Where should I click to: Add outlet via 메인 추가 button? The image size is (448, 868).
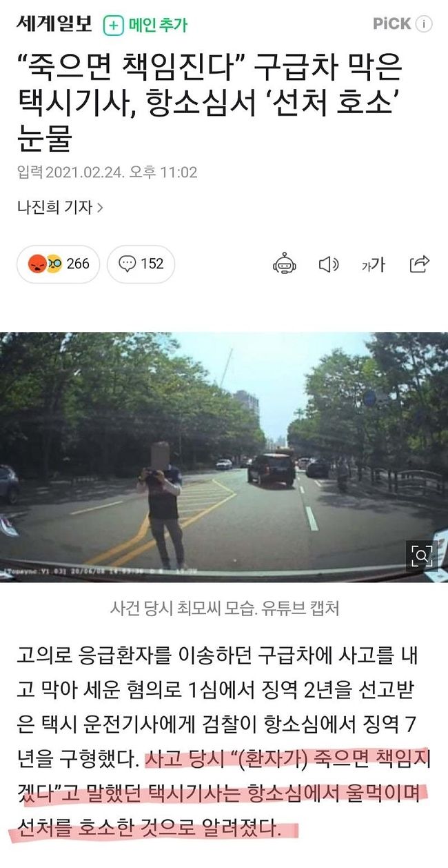pos(145,25)
